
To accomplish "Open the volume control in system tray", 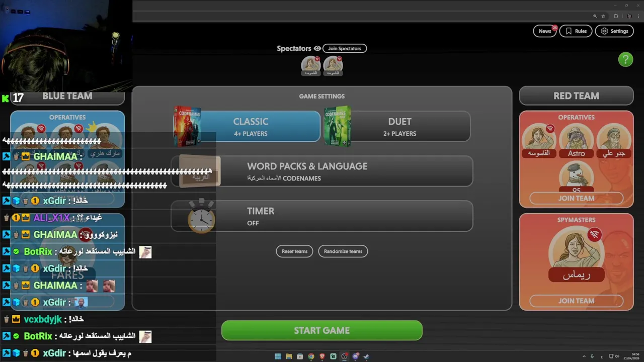I will [618, 356].
